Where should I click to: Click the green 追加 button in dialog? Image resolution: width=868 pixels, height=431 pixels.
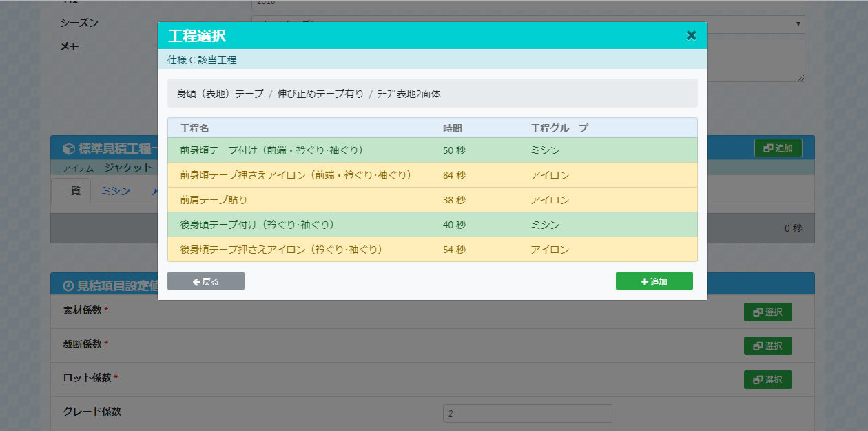(x=654, y=281)
